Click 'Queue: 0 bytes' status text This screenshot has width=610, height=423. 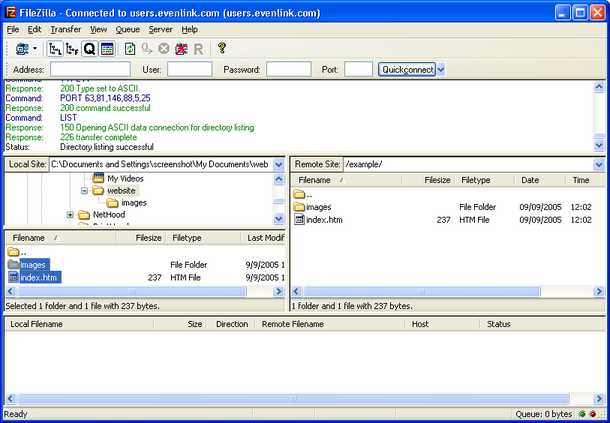[x=544, y=414]
